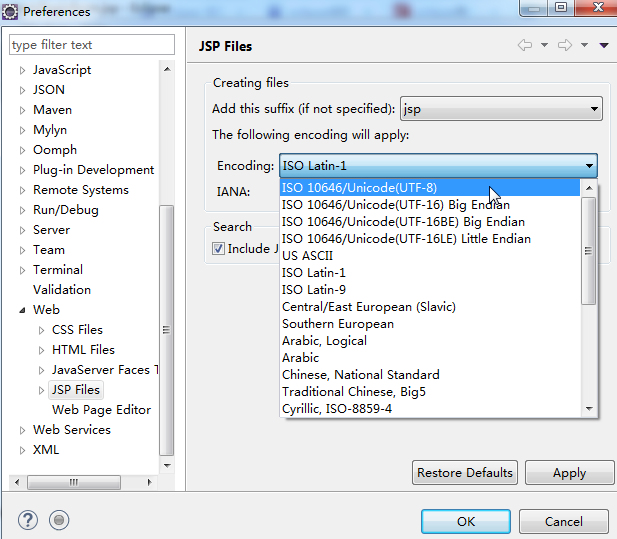The height and width of the screenshot is (539, 617).
Task: Click the Cancel button
Action: pyautogui.click(x=563, y=522)
